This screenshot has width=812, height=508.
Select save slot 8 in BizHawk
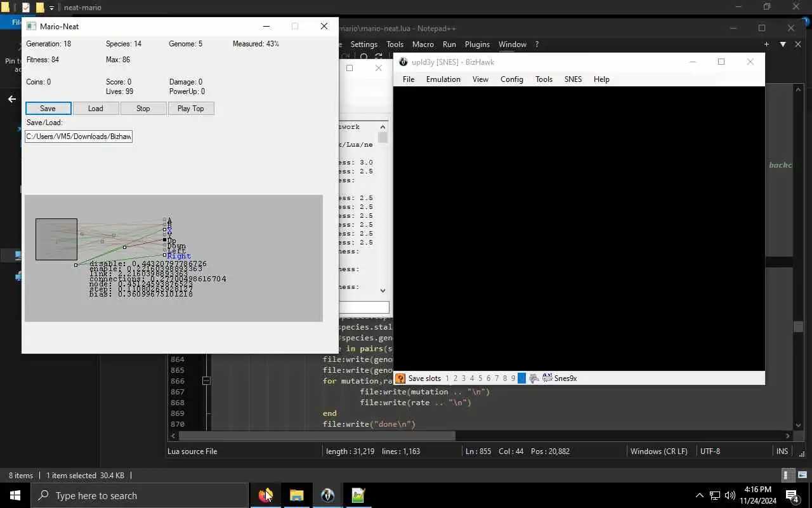[505, 378]
